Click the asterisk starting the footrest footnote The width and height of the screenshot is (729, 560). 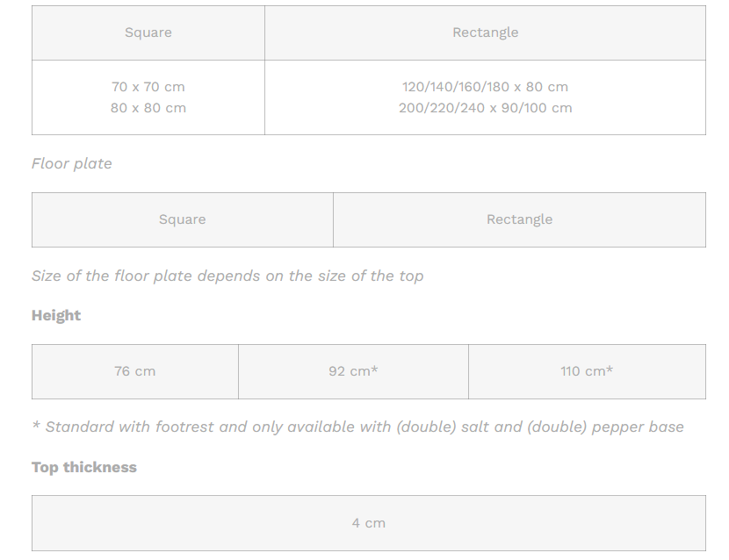(36, 426)
